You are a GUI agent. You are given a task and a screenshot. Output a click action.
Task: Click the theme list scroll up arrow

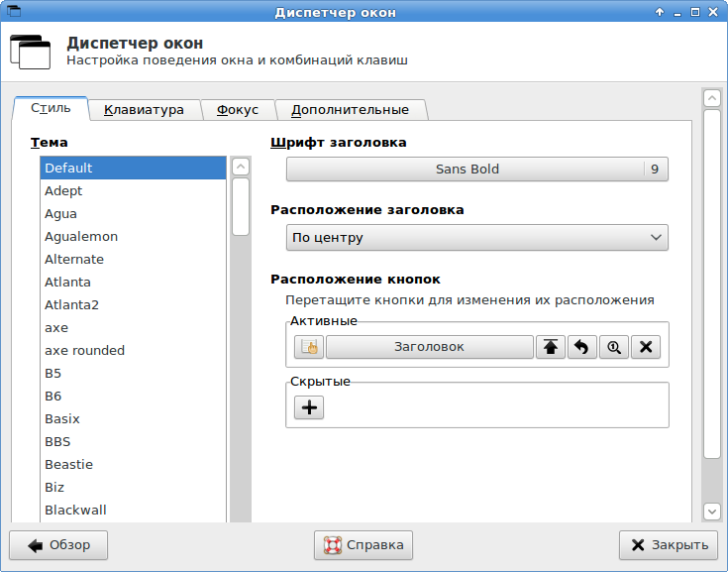pos(241,167)
